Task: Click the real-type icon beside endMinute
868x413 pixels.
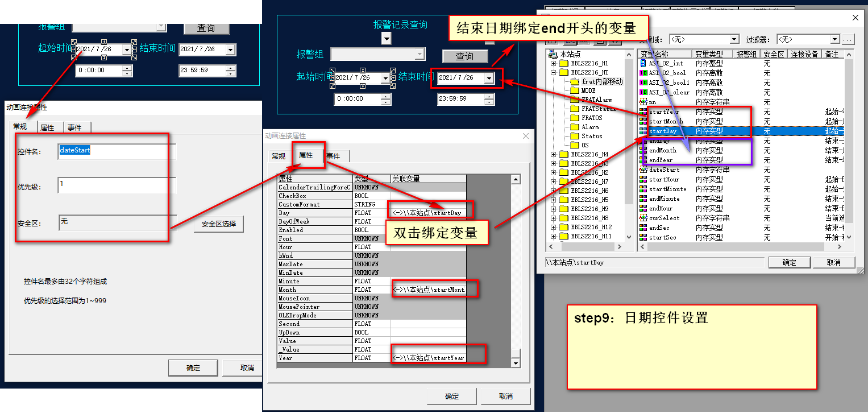Action: click(643, 199)
